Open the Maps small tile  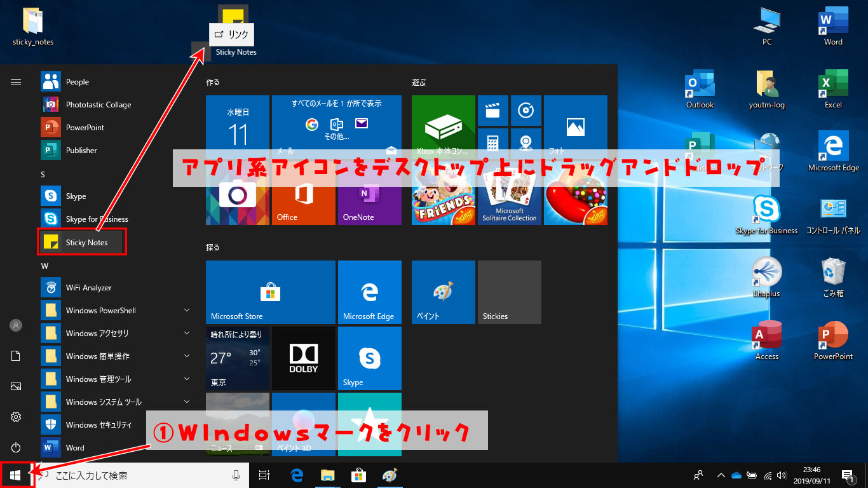[526, 144]
